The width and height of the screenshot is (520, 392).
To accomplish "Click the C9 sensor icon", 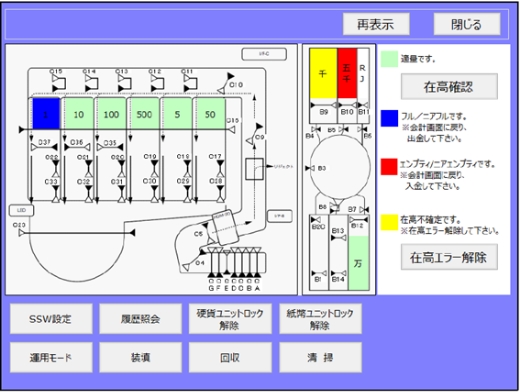I will 255,134.
